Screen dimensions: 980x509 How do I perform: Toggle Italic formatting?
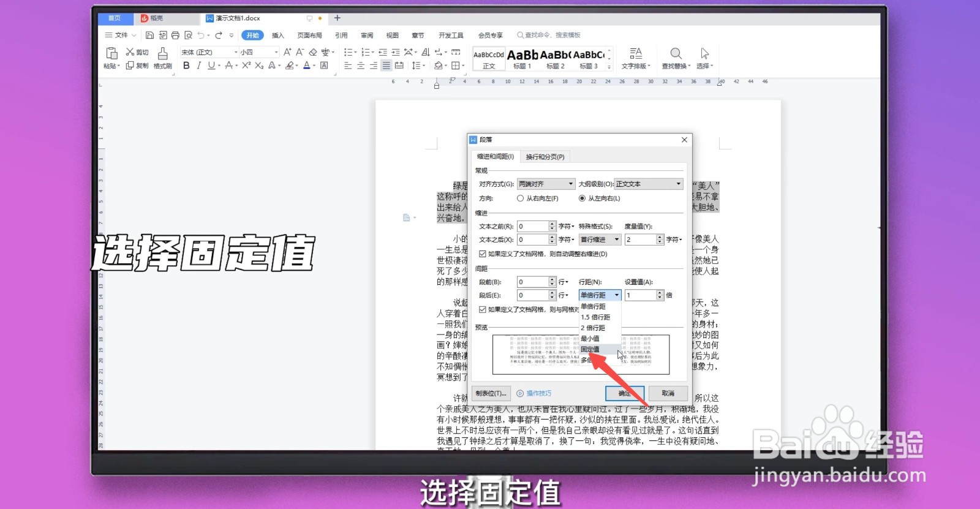coord(198,66)
